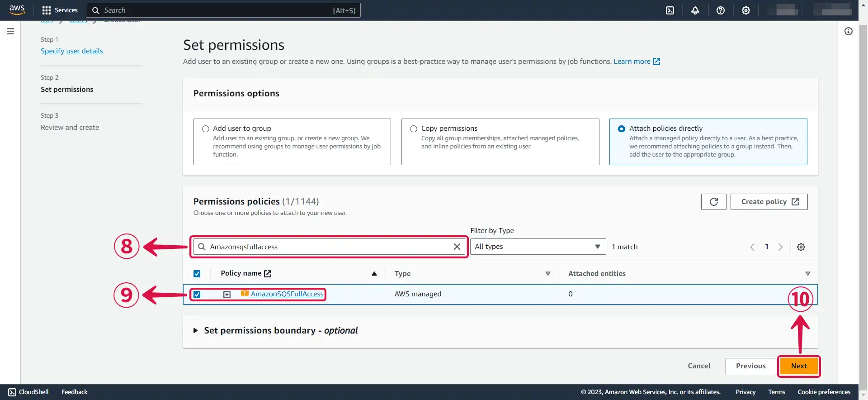Uncheck the AmazonSQSFullAccess checkbox

[197, 294]
